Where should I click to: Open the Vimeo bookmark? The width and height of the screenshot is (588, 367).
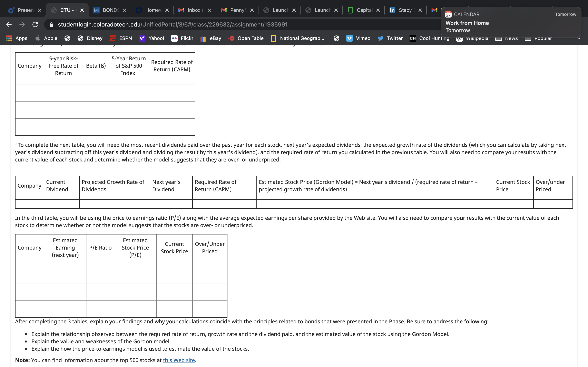358,38
